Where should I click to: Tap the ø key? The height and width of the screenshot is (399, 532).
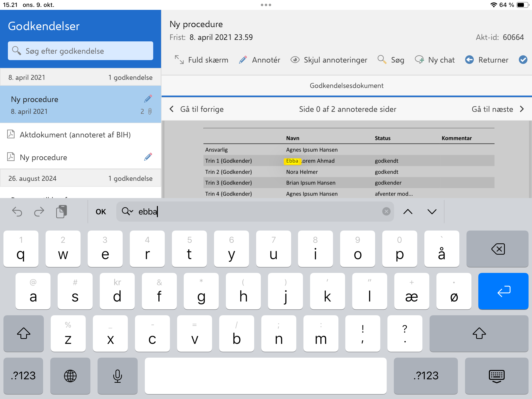(454, 291)
